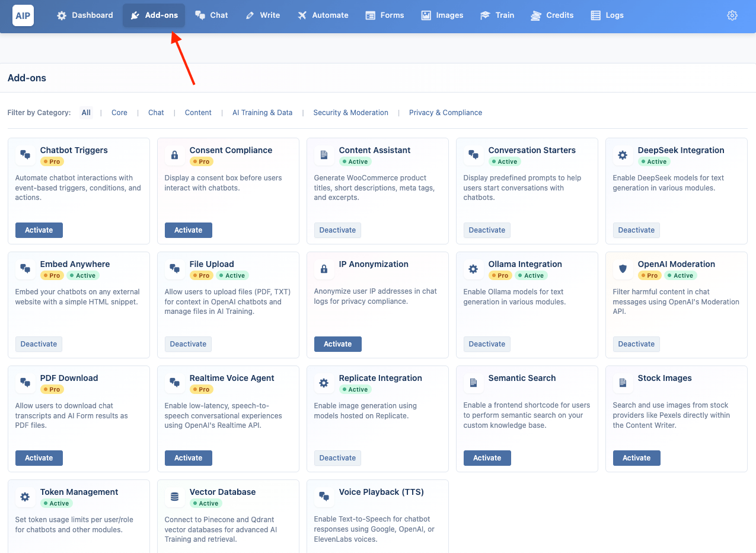Activate the Semantic Search add-on

click(487, 458)
